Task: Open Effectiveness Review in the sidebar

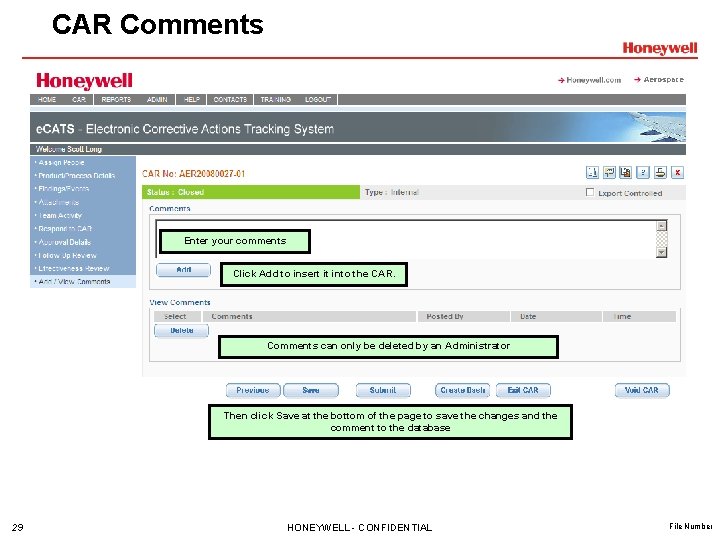Action: point(73,269)
